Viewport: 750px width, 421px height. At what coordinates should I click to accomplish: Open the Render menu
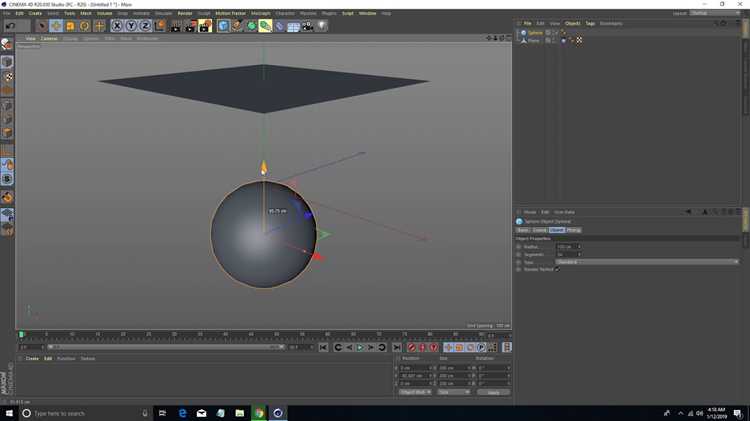185,13
